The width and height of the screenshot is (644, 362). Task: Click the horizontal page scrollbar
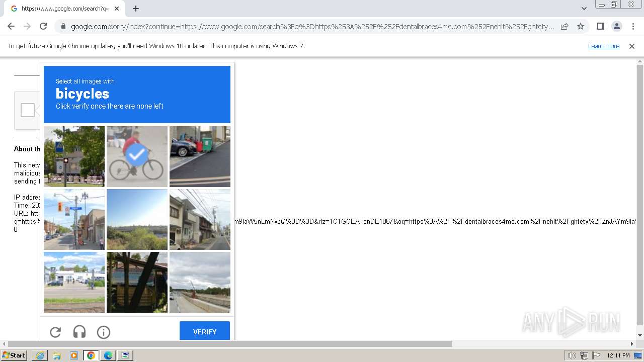[229, 344]
